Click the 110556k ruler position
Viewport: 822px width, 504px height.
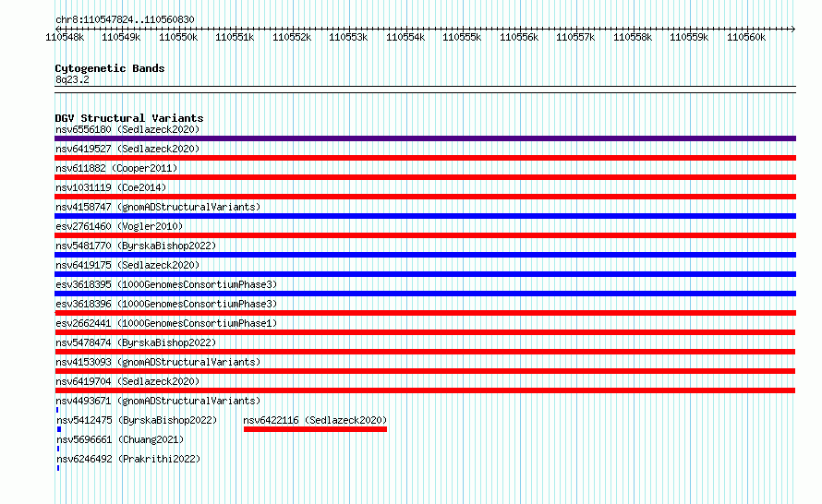pyautogui.click(x=519, y=37)
